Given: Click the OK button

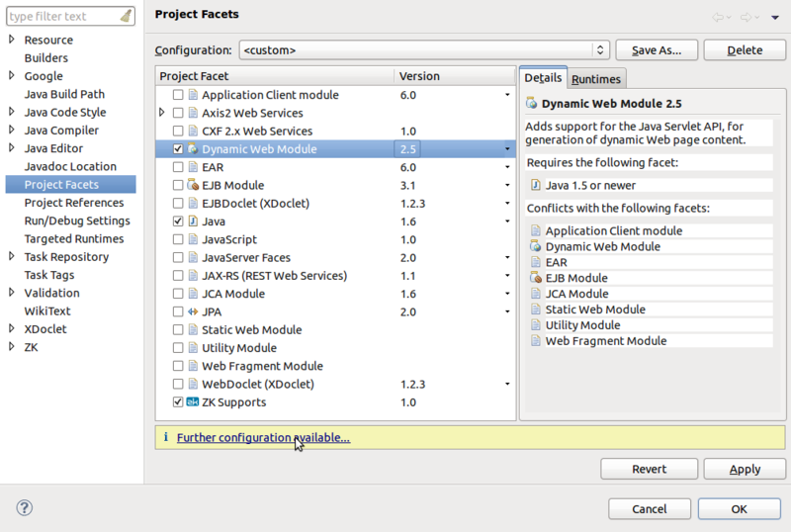Looking at the screenshot, I should [739, 509].
